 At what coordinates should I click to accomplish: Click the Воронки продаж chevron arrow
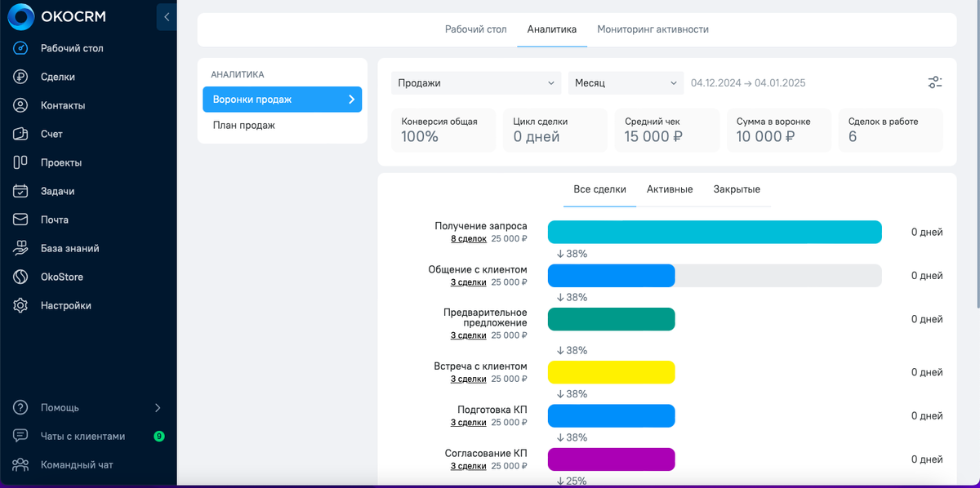click(352, 100)
